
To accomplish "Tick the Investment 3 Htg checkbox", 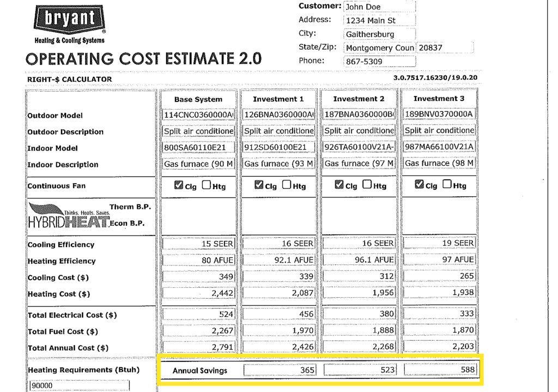I will 447,184.
